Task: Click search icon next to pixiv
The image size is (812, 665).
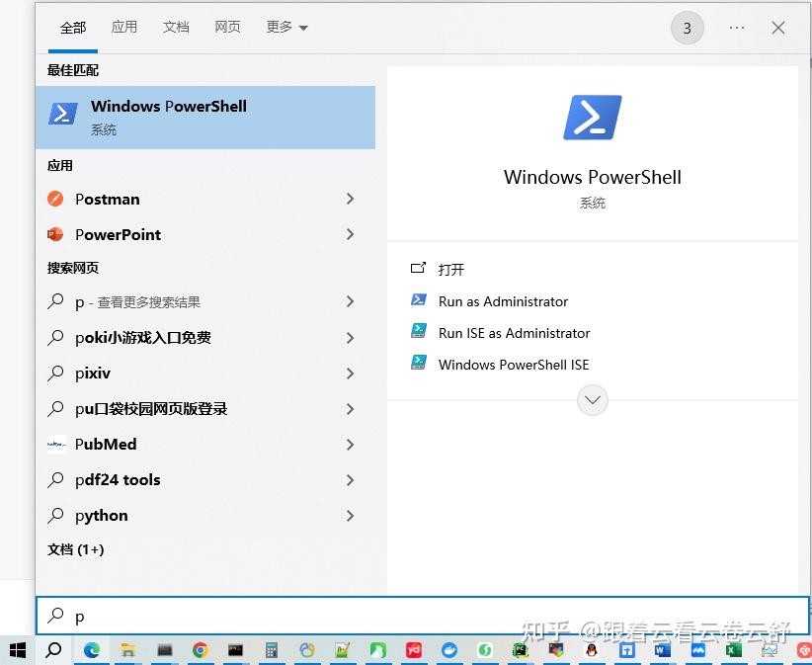Action: point(55,373)
